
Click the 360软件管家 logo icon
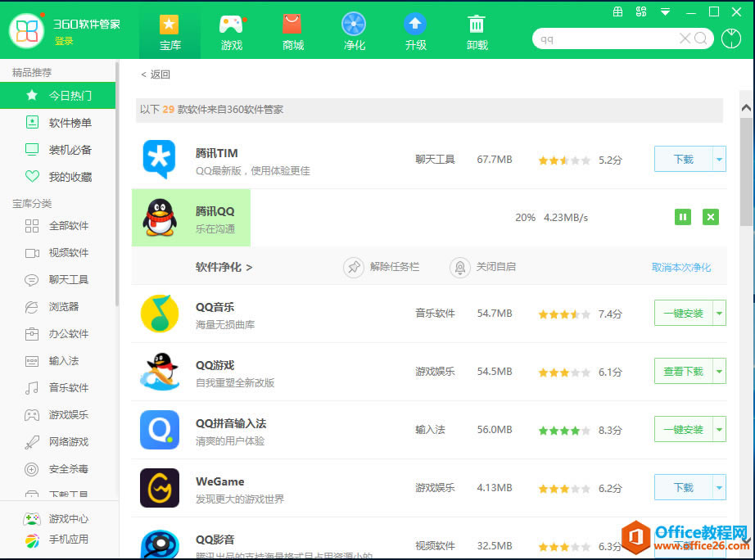pos(26,31)
